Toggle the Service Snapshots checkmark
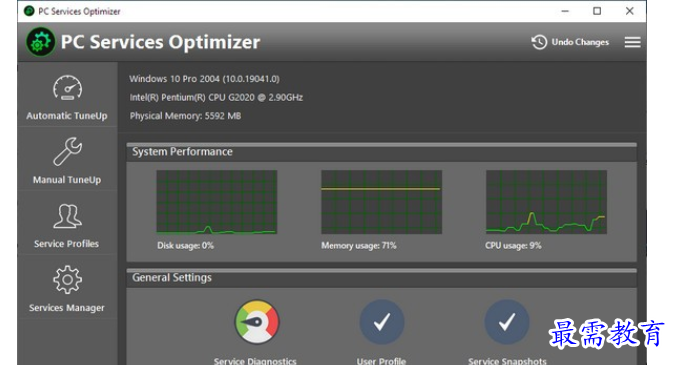The image size is (673, 365). point(507,322)
